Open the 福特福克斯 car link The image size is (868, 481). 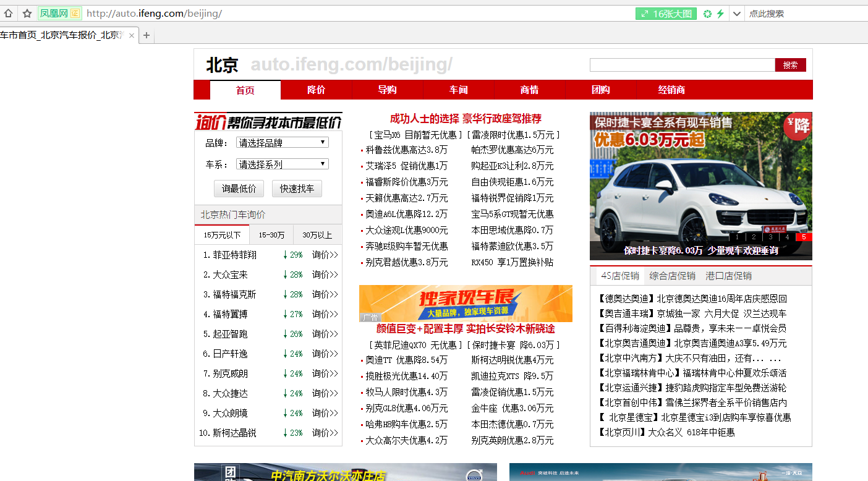[x=234, y=294]
